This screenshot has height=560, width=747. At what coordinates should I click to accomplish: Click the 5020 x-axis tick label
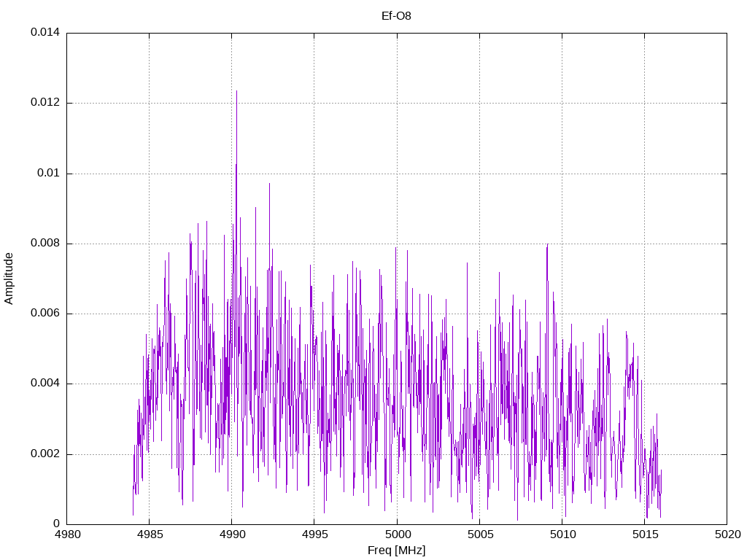(727, 534)
